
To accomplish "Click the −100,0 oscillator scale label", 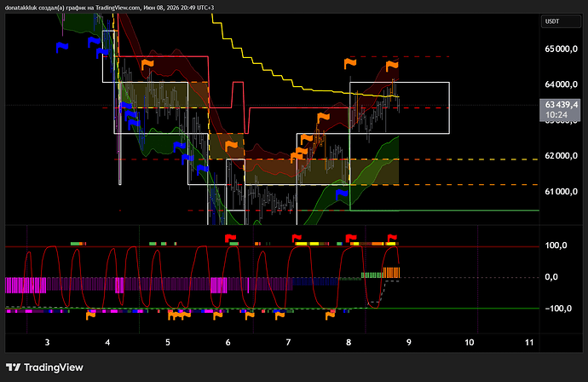I will 558,309.
